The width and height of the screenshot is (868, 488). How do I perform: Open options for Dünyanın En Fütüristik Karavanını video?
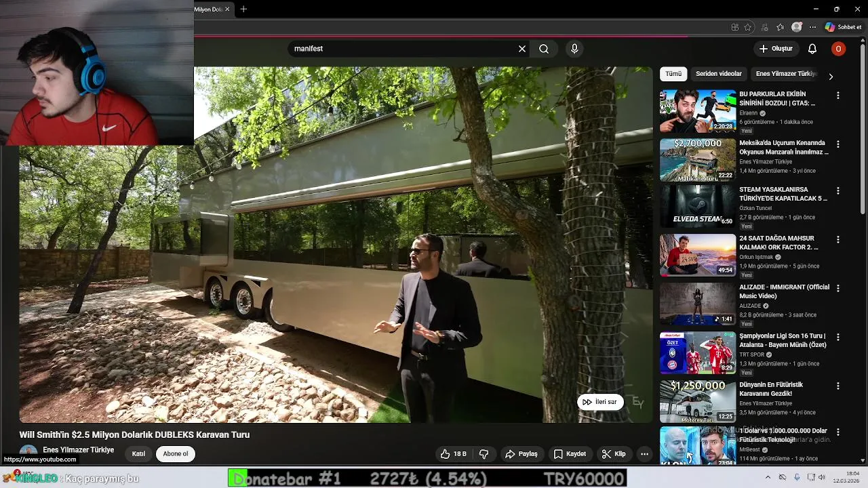point(838,386)
